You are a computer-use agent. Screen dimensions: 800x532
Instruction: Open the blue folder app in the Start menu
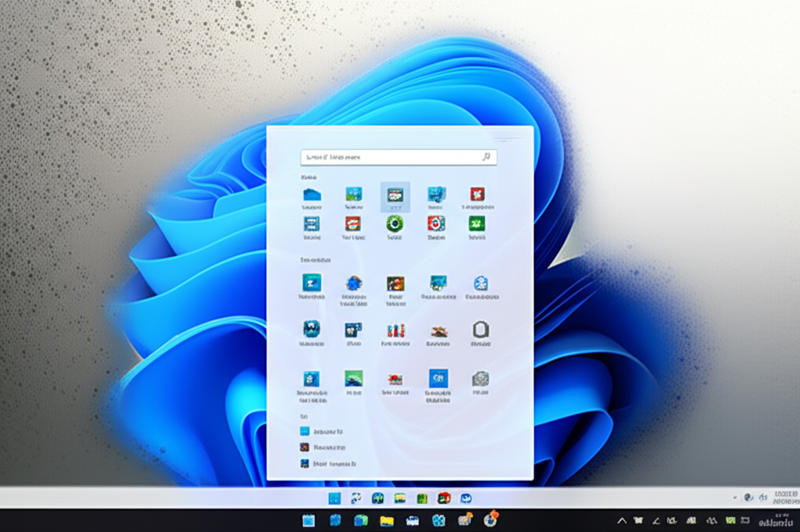[x=312, y=195]
